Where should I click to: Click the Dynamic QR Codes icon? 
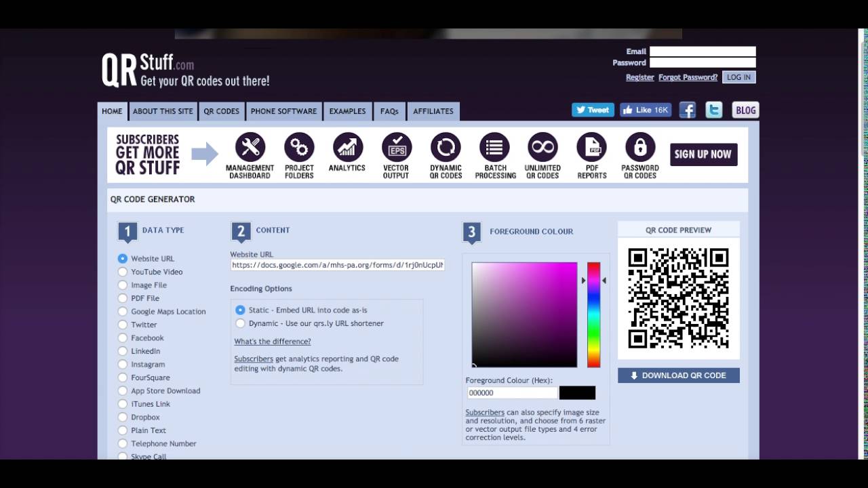[446, 147]
